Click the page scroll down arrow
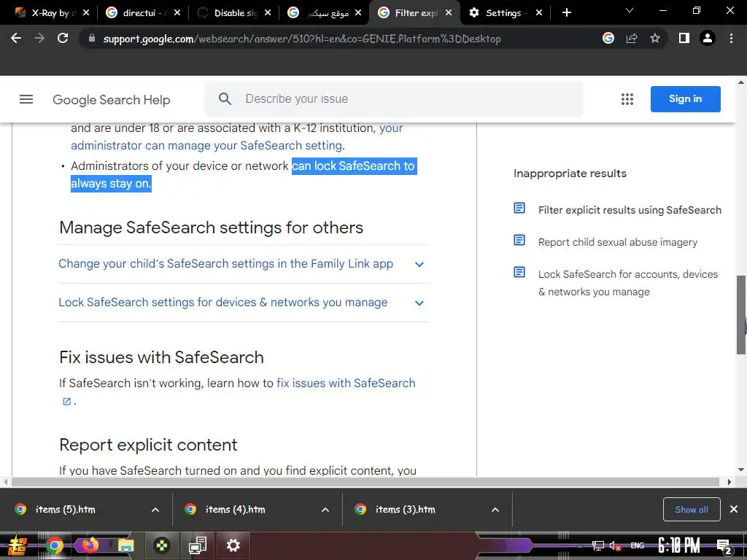Screen dimensions: 747x560 tap(741, 470)
